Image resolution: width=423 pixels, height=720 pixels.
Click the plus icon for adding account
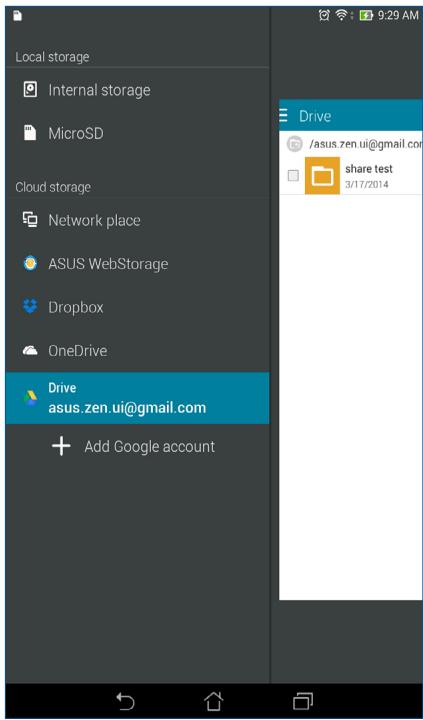(61, 446)
